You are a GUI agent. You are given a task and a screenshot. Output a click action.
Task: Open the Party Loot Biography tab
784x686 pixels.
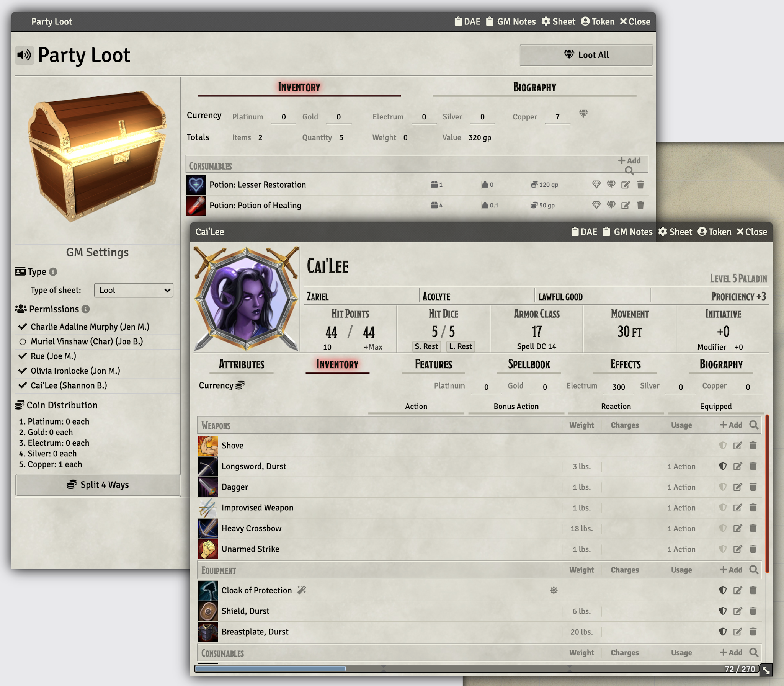534,87
